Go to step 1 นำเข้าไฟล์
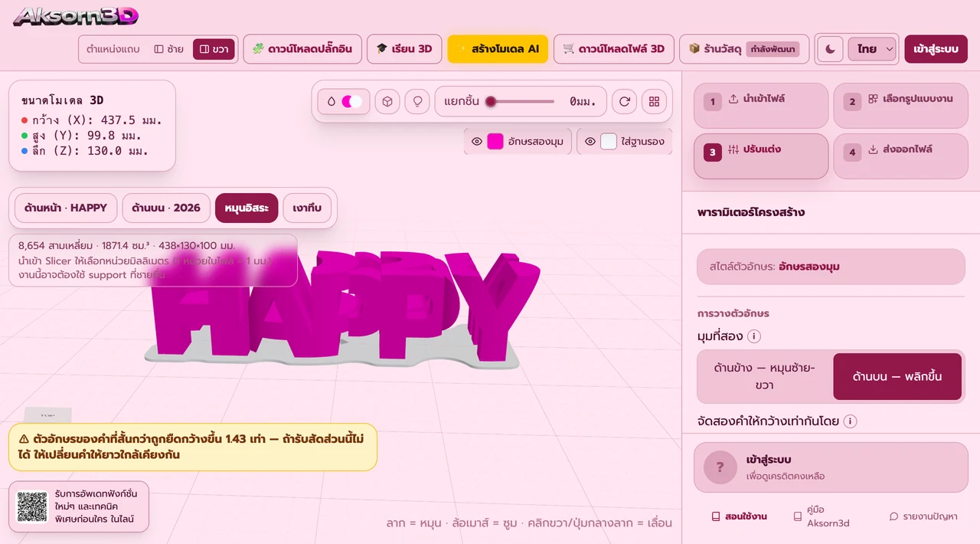Image resolution: width=980 pixels, height=544 pixels. [x=761, y=106]
